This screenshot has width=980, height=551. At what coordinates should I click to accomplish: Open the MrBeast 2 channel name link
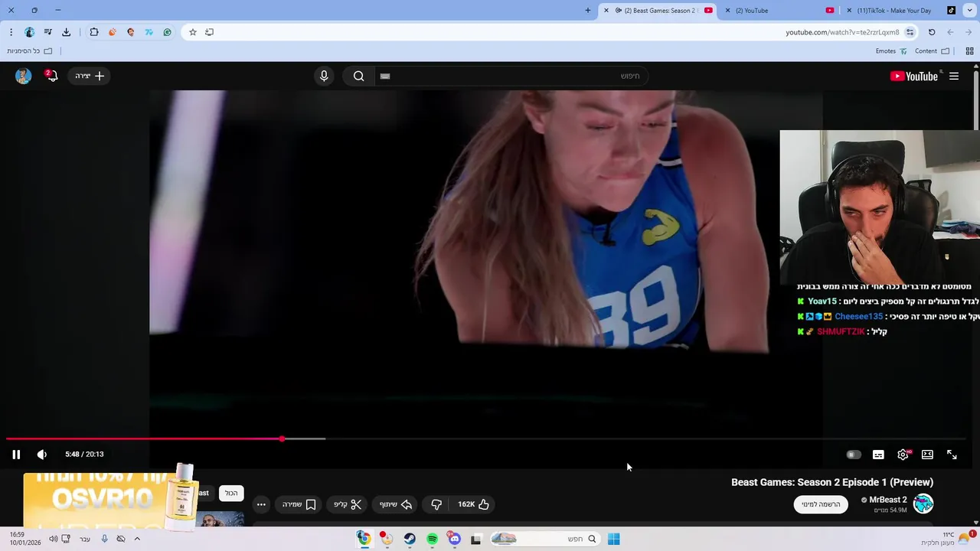[x=887, y=500]
